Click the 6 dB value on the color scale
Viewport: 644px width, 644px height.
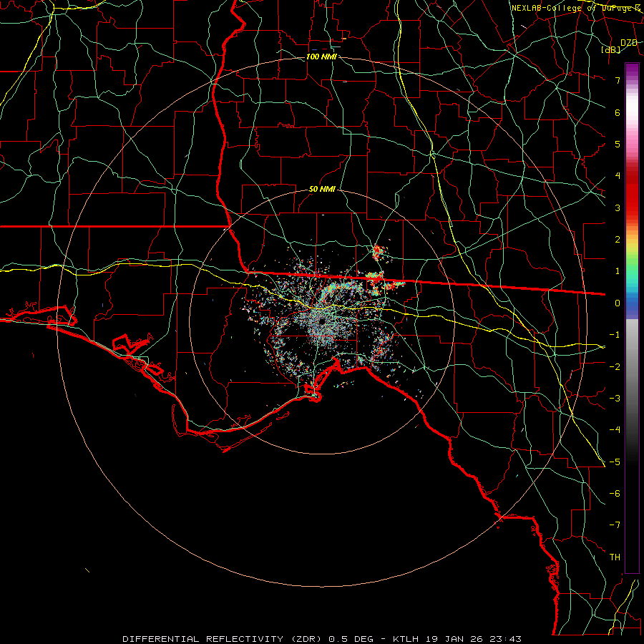tap(618, 112)
